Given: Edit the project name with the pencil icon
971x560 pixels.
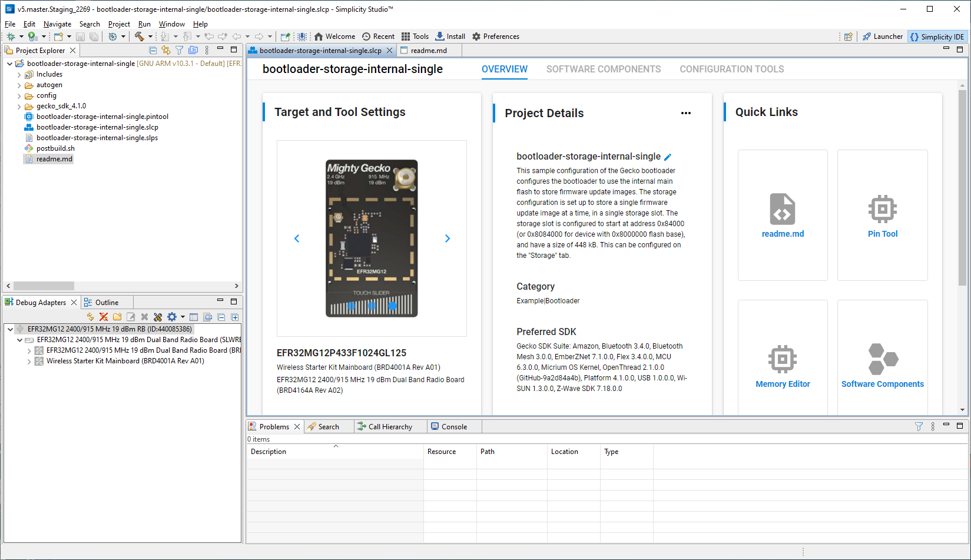Looking at the screenshot, I should pyautogui.click(x=667, y=157).
